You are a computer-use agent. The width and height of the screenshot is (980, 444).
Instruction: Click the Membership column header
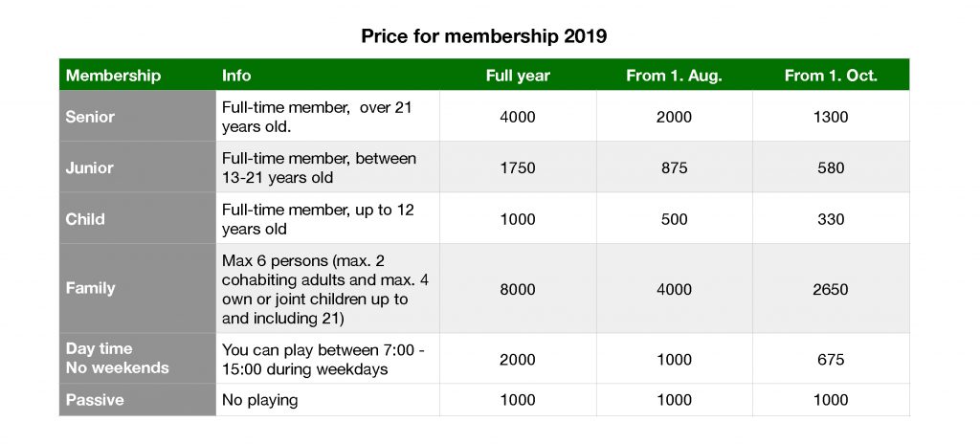coord(113,76)
